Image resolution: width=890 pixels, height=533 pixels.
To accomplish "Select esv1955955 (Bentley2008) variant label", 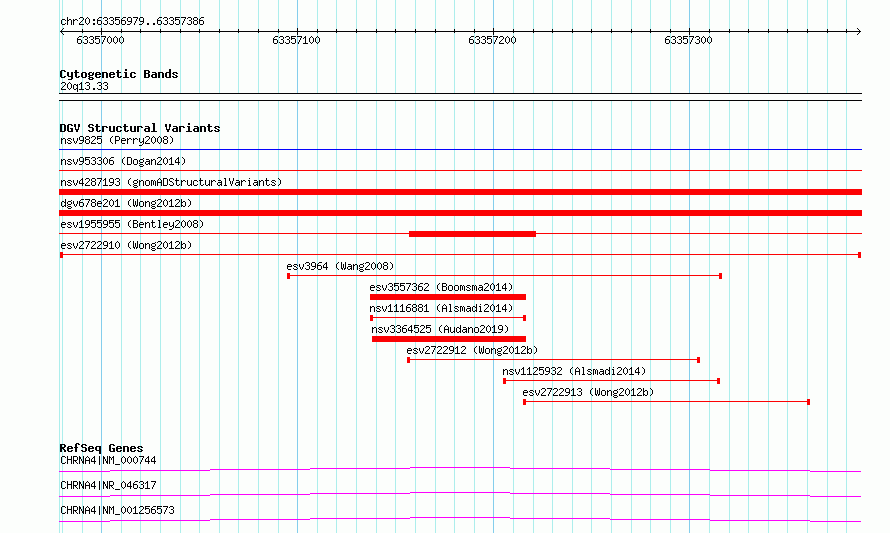I will (132, 224).
